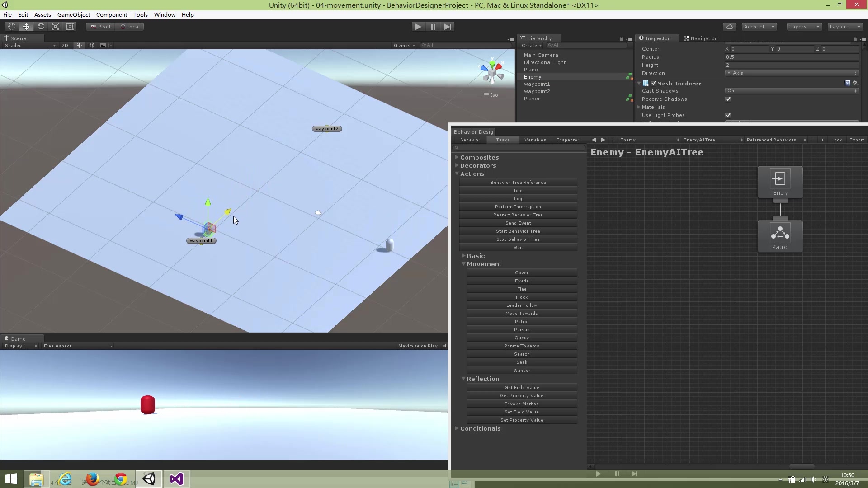Image resolution: width=868 pixels, height=488 pixels.
Task: Add the Seek movement task
Action: [522, 362]
